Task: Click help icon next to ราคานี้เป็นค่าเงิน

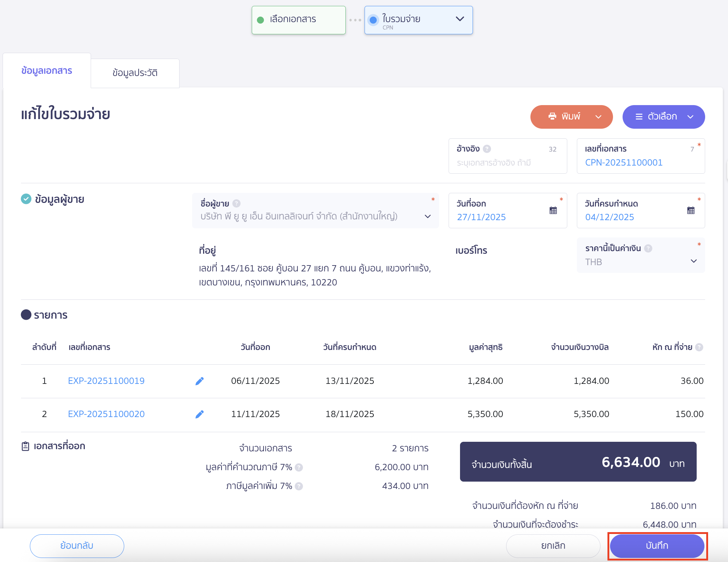Action: (x=648, y=248)
